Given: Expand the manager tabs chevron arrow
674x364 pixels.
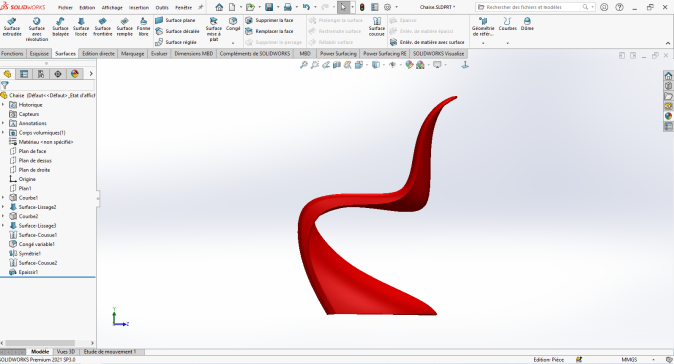Looking at the screenshot, I should point(91,74).
